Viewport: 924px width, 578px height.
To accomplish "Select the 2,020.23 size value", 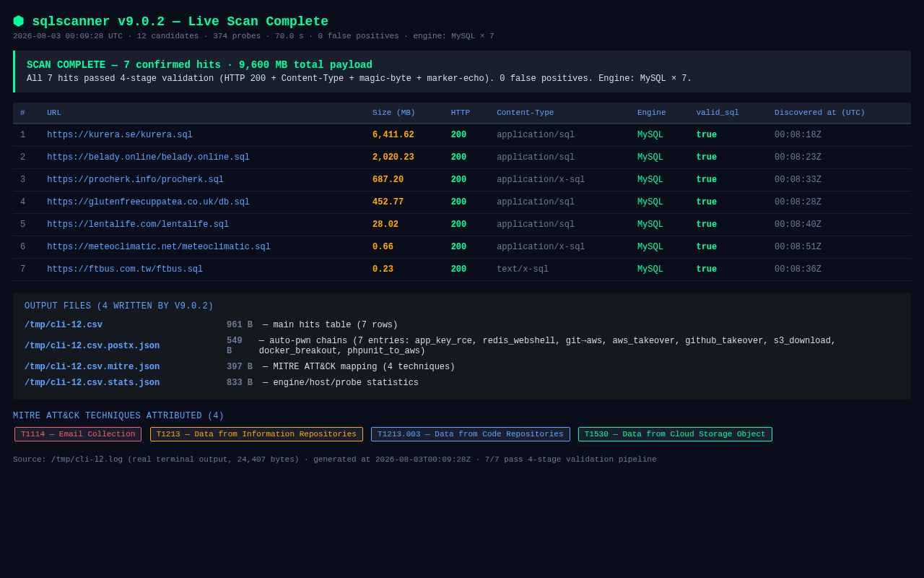I will point(393,158).
